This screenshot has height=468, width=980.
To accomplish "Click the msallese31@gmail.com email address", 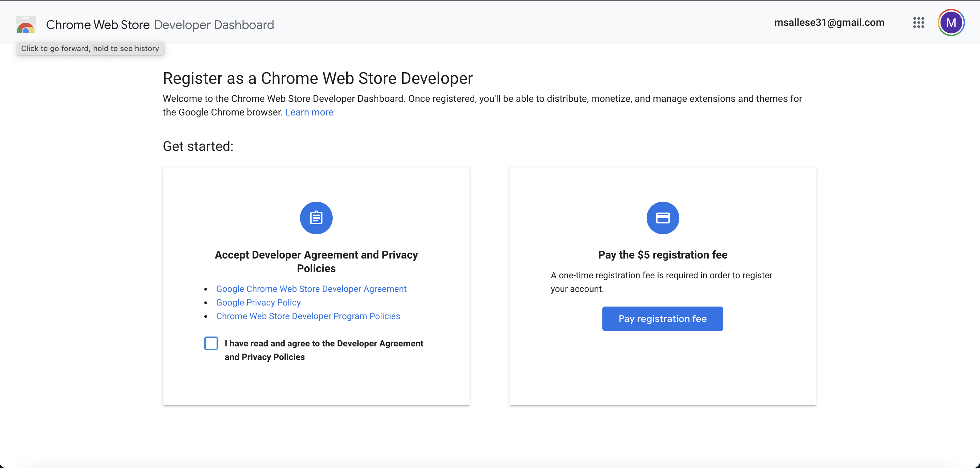I will (x=829, y=22).
